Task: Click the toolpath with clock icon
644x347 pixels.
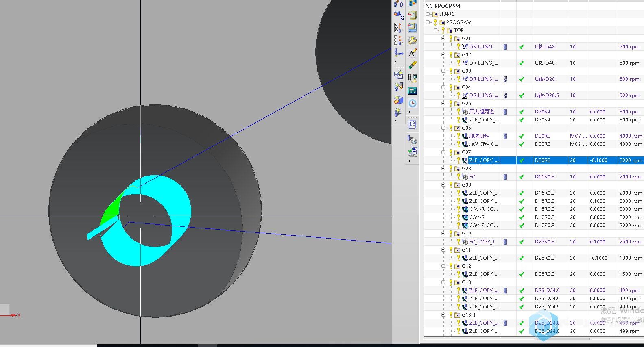Action: [x=413, y=140]
